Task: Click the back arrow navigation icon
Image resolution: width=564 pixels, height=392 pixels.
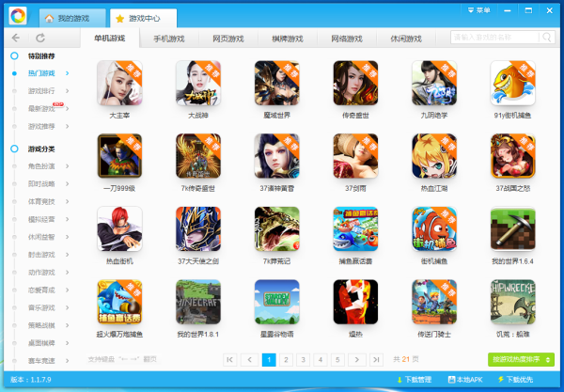Action: click(17, 39)
